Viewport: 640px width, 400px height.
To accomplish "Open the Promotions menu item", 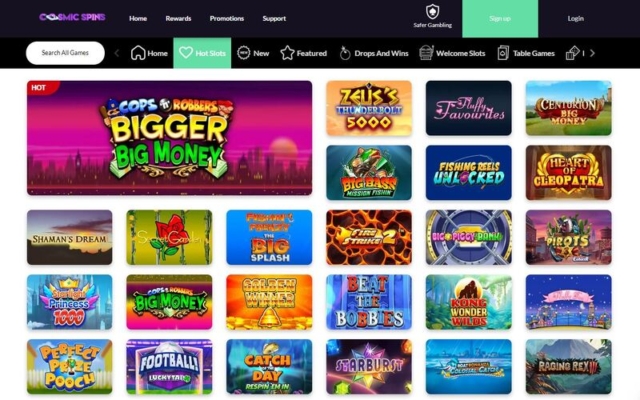I will pyautogui.click(x=227, y=18).
